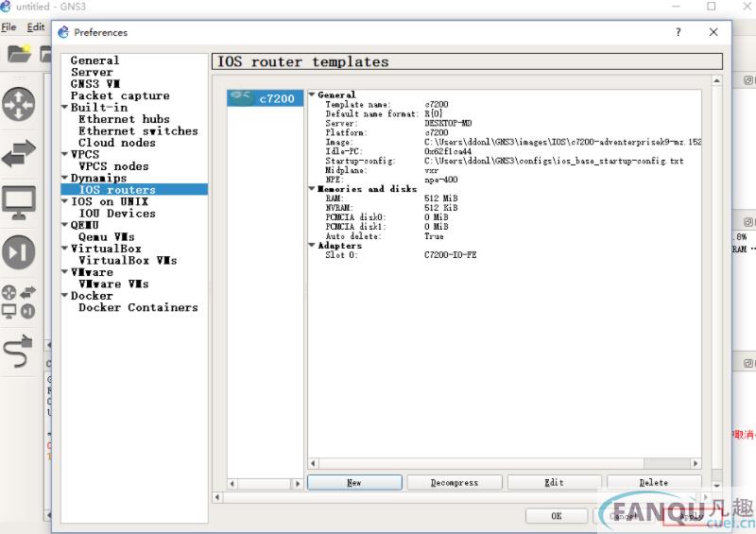Select VPCS nodes page
This screenshot has width=756, height=534.
(113, 166)
